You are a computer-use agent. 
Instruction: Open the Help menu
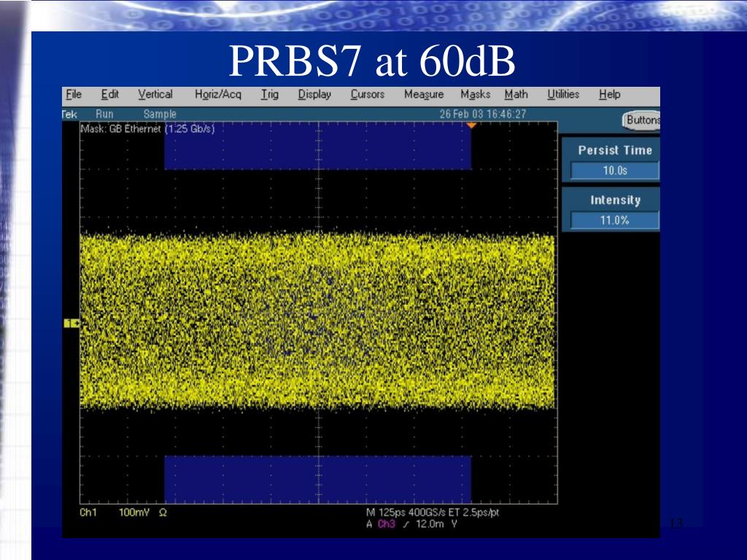(x=610, y=94)
